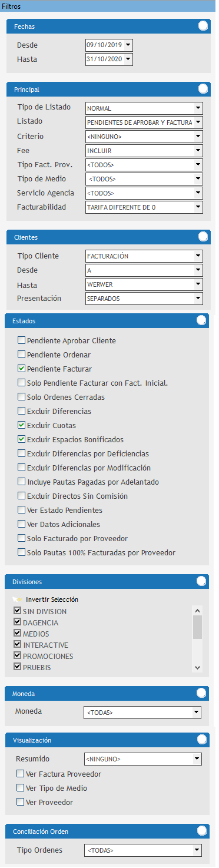Uncheck the MEDIOS division checkbox
The image size is (219, 868).
click(17, 634)
